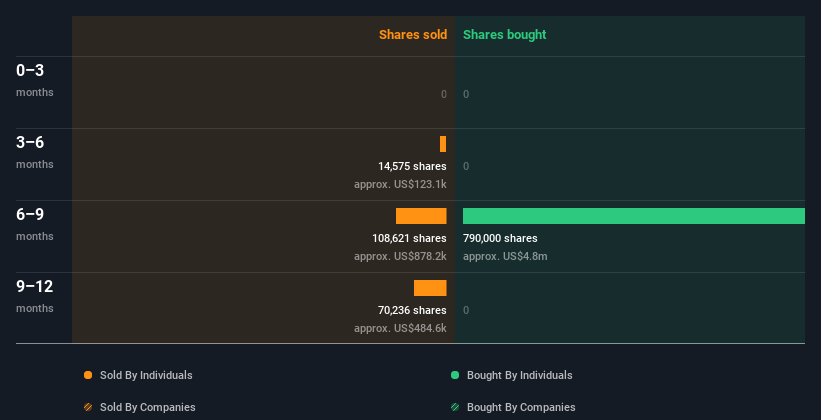Click the approx. US$123.1k amount

(x=401, y=184)
